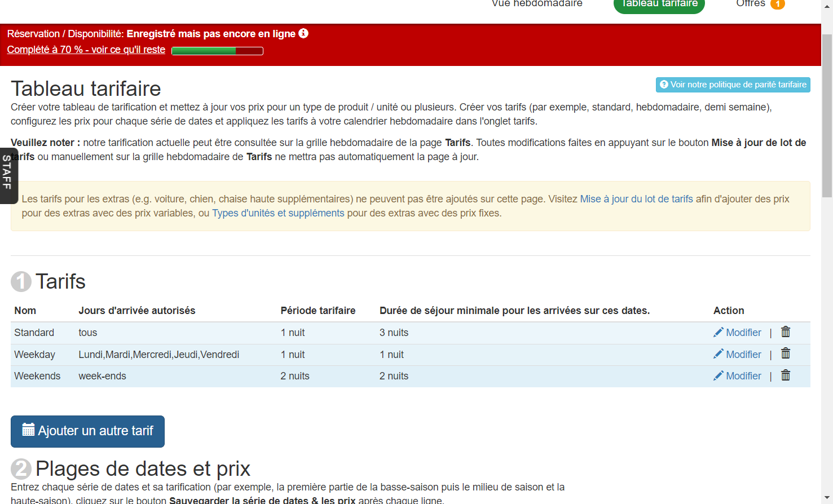Open 'Types d'unités et suppléments' link
The height and width of the screenshot is (504, 833).
tap(278, 213)
